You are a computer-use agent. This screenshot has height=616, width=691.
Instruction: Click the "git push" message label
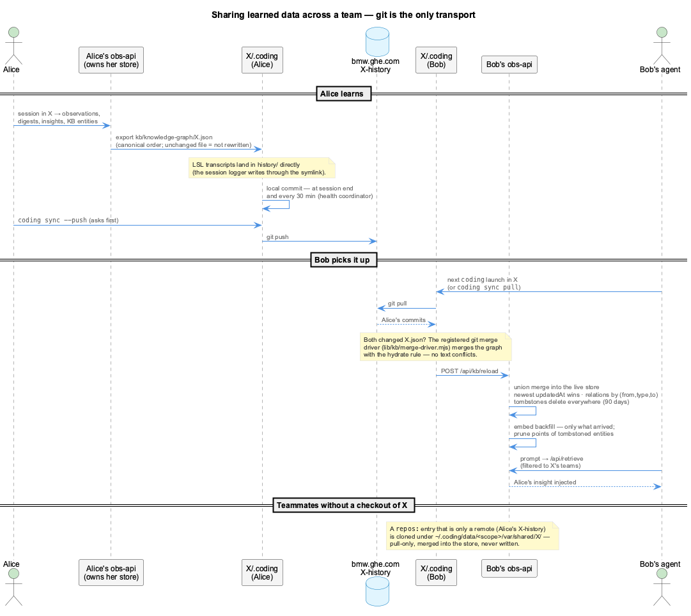277,237
